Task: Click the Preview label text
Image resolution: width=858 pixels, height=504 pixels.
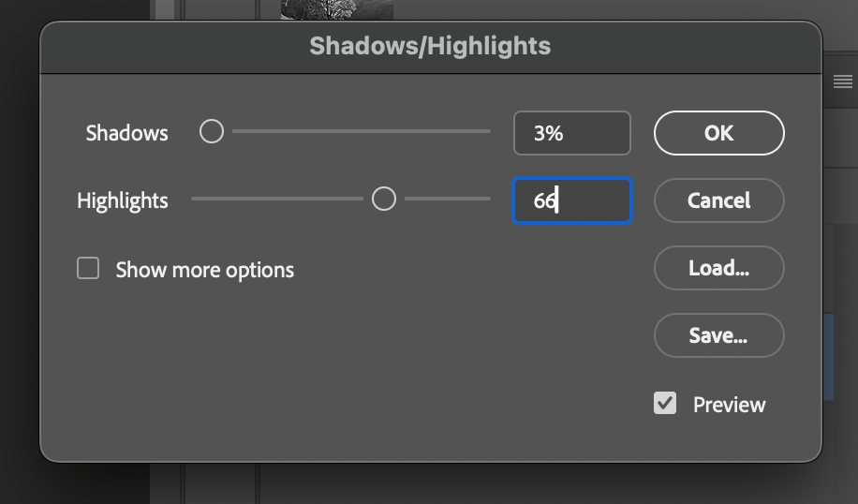Action: click(x=729, y=405)
